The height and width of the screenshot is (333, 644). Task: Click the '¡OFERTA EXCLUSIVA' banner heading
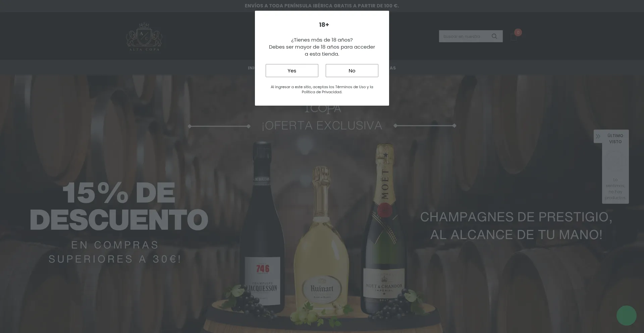[x=322, y=125]
